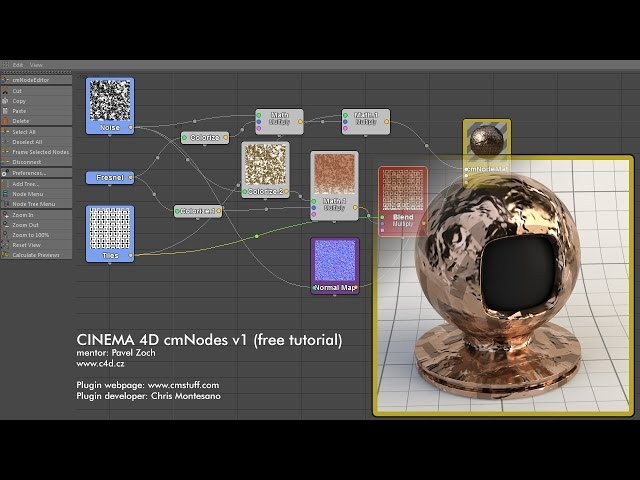This screenshot has height=480, width=640.
Task: Choose Add Tree...
Action: (36, 184)
